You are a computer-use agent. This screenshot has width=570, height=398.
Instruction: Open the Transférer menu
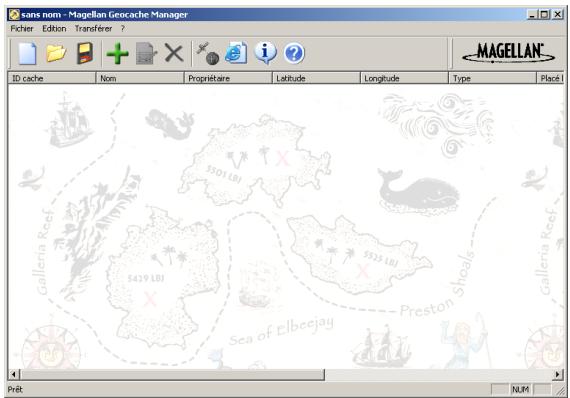click(93, 29)
